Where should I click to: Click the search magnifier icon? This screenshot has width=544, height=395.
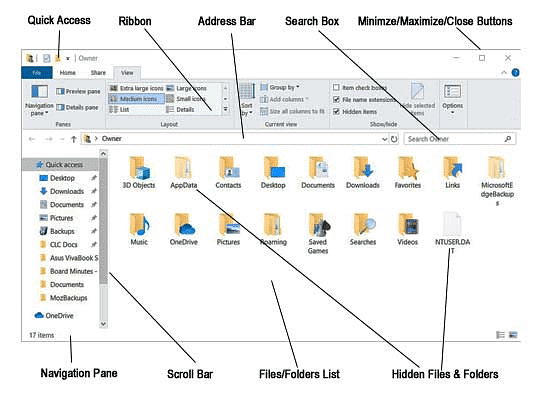pos(508,139)
